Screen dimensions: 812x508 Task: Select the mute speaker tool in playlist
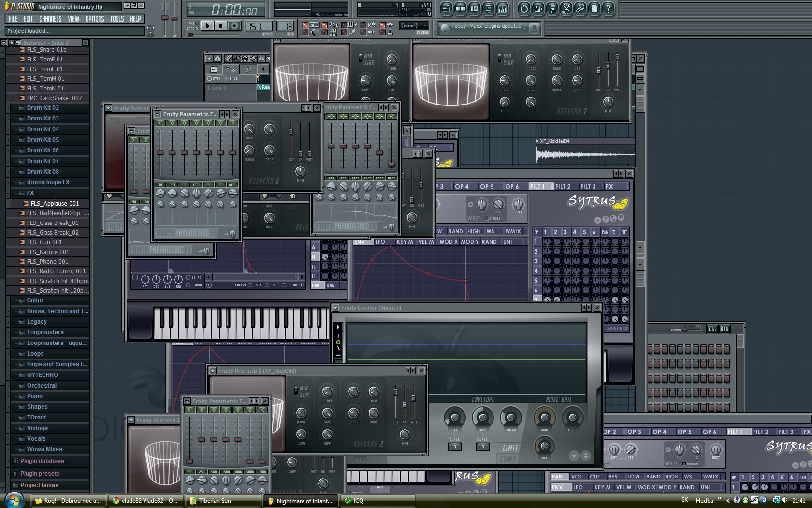[x=253, y=59]
